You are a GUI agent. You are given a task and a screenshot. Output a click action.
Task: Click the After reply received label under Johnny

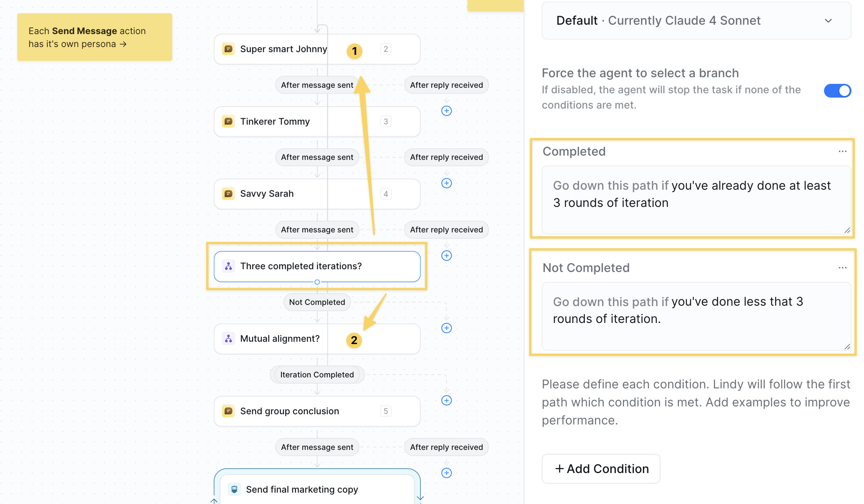point(446,85)
